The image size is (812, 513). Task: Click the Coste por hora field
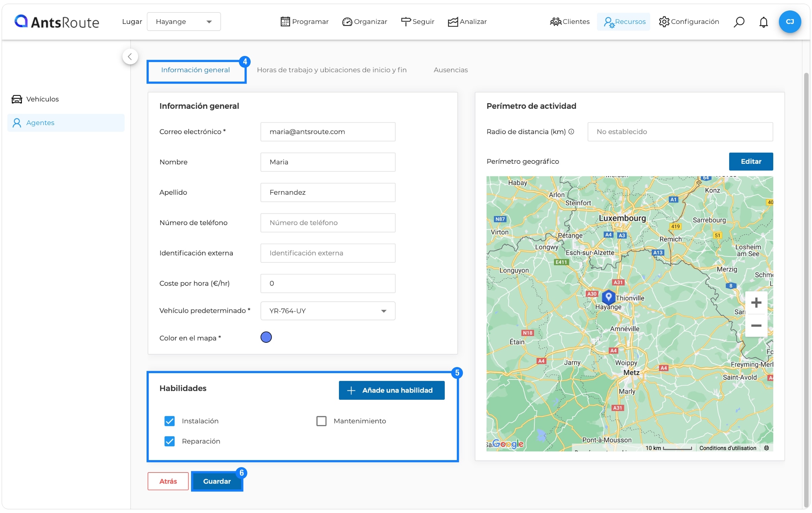(328, 284)
